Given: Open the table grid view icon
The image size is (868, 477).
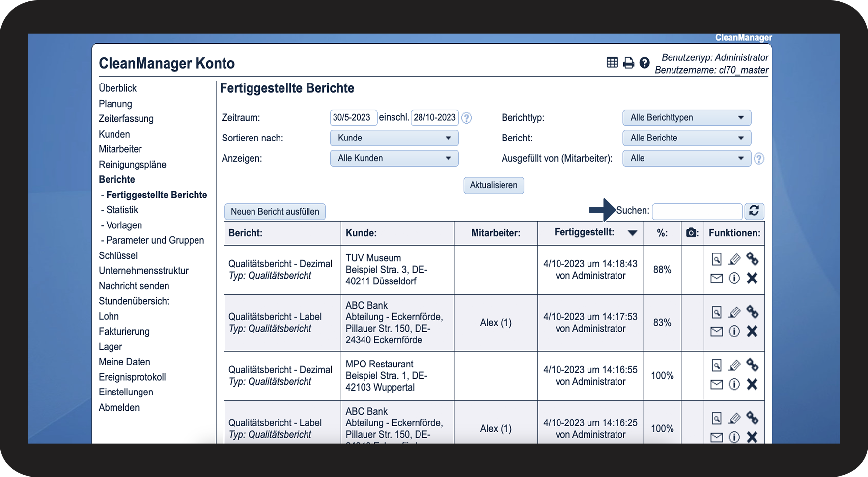Looking at the screenshot, I should tap(612, 63).
